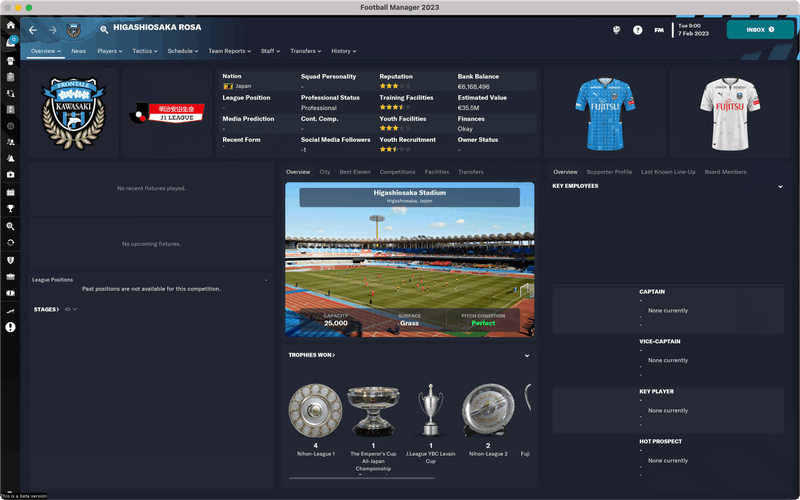Open the Squad shirt icon in sidebar
The width and height of the screenshot is (800, 500).
pos(10,61)
